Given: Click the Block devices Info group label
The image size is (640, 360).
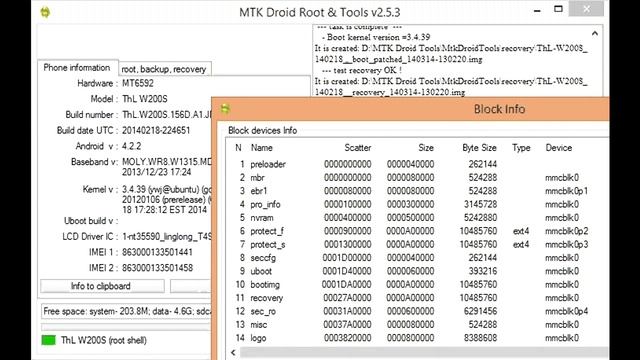Looking at the screenshot, I should point(262,131).
